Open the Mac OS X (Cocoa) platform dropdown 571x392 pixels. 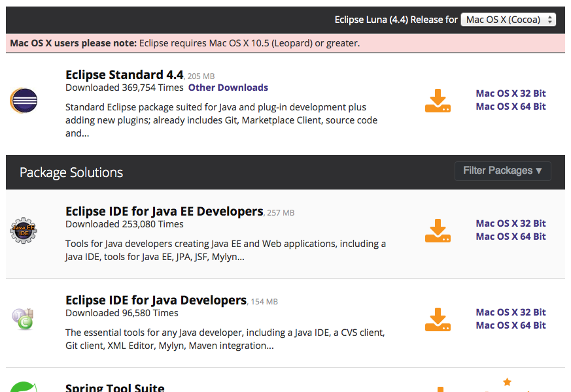pyautogui.click(x=508, y=19)
